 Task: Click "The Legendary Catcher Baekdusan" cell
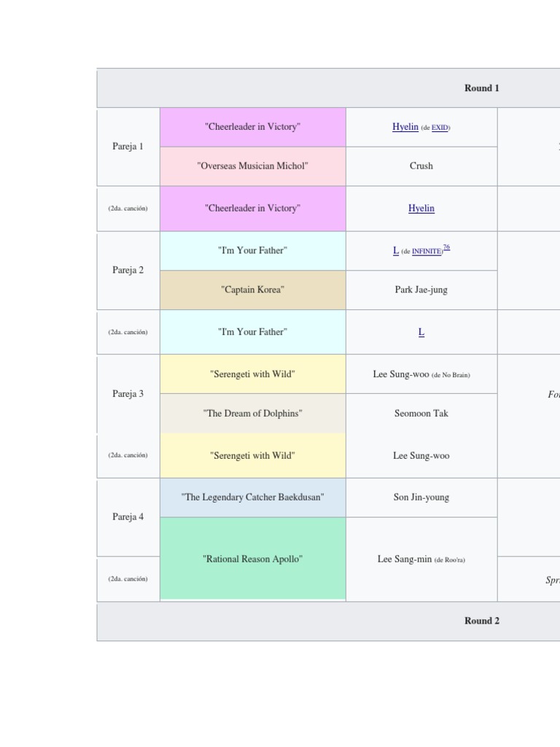(252, 498)
